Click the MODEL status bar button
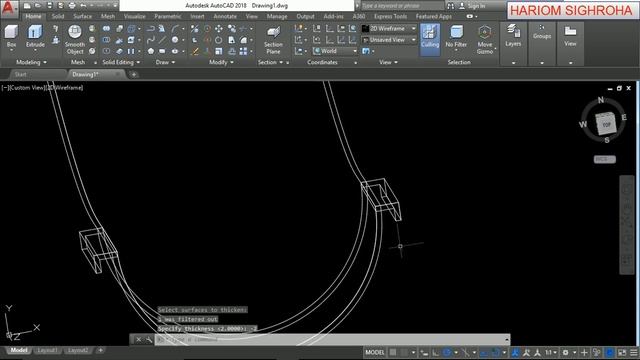The height and width of the screenshot is (360, 640). (375, 352)
